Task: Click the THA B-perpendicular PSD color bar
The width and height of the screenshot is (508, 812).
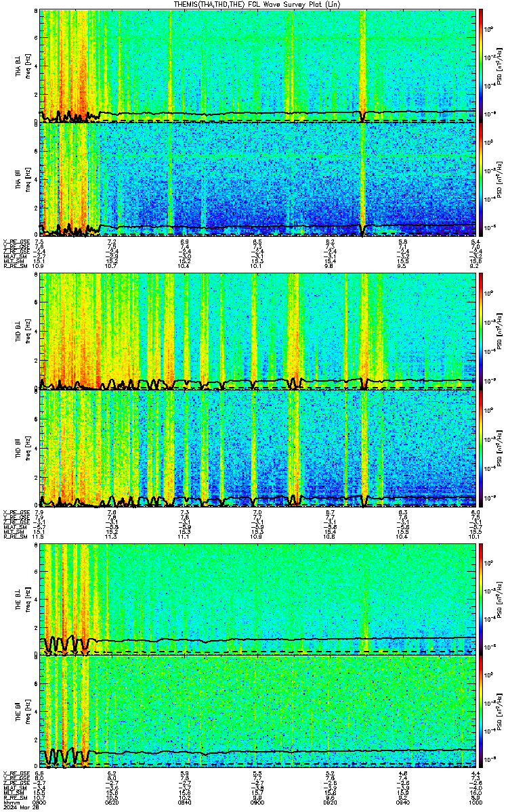Action: (482, 66)
